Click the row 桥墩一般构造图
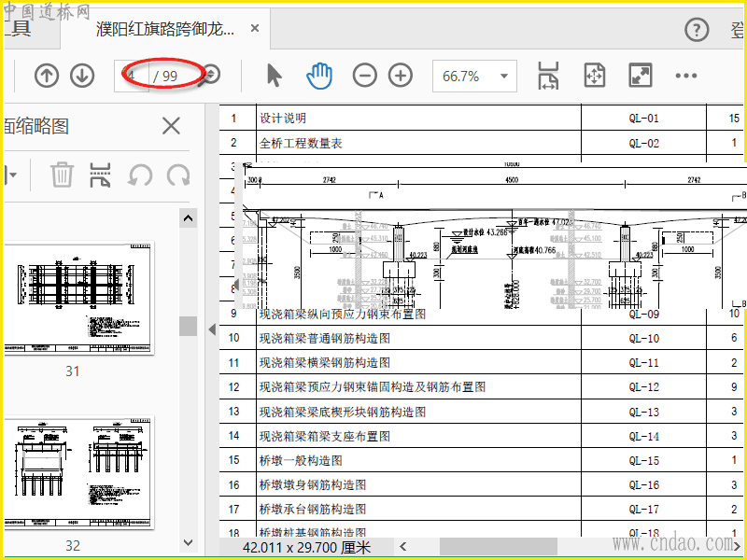Viewport: 747px width, 560px height. pyautogui.click(x=481, y=460)
